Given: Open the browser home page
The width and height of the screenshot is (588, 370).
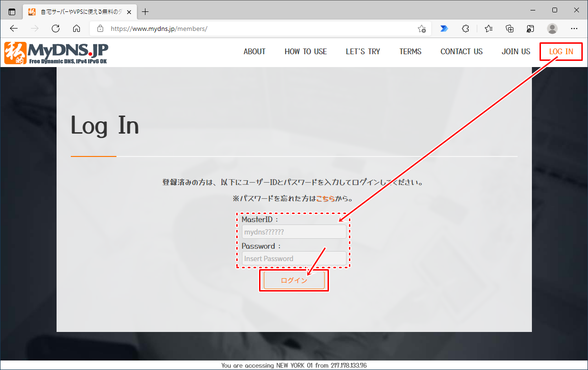Looking at the screenshot, I should coord(77,29).
